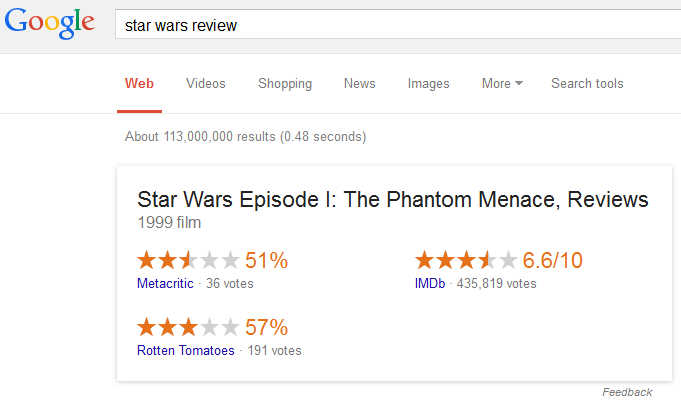This screenshot has height=400, width=681.
Task: Select the Web tab
Action: click(139, 84)
